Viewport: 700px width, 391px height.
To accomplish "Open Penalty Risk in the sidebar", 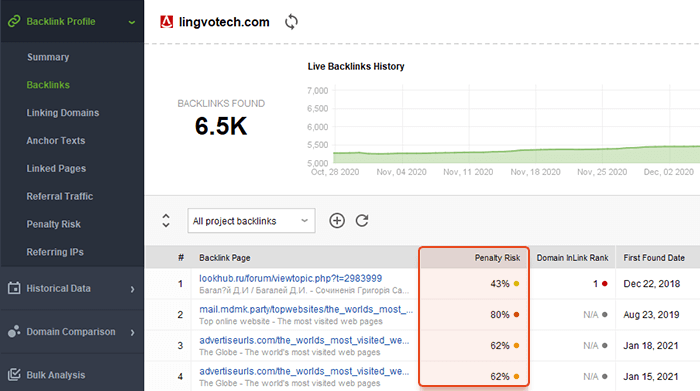I will 53,224.
